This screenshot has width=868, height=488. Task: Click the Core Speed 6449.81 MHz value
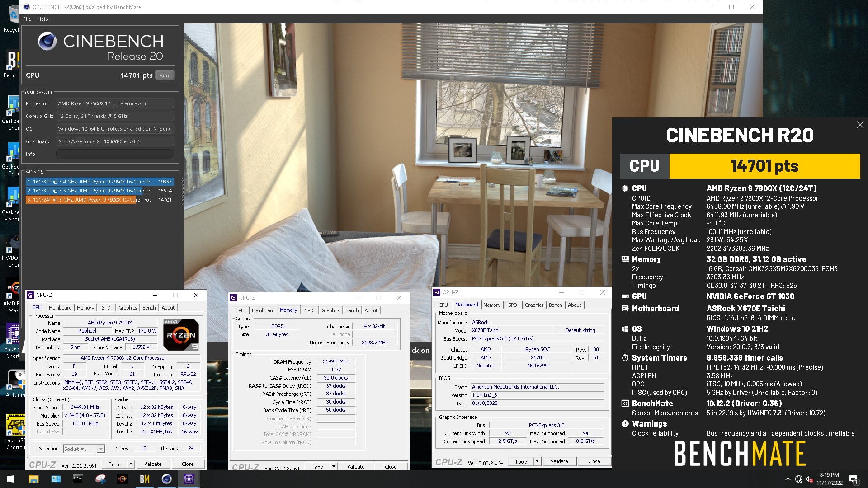85,407
